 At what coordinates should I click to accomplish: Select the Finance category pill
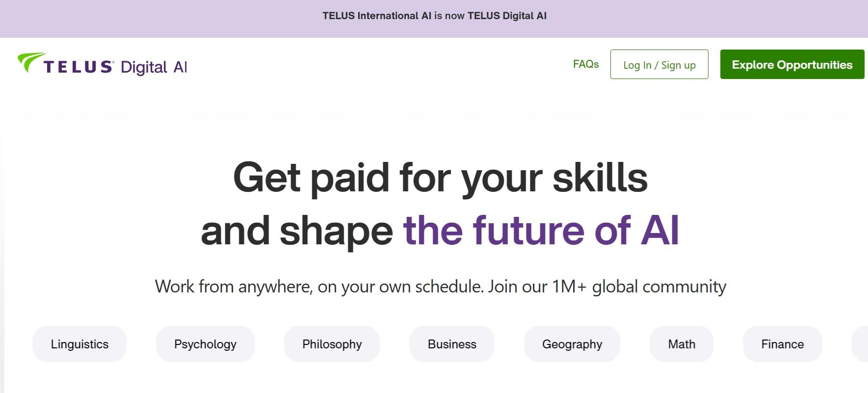(x=782, y=344)
